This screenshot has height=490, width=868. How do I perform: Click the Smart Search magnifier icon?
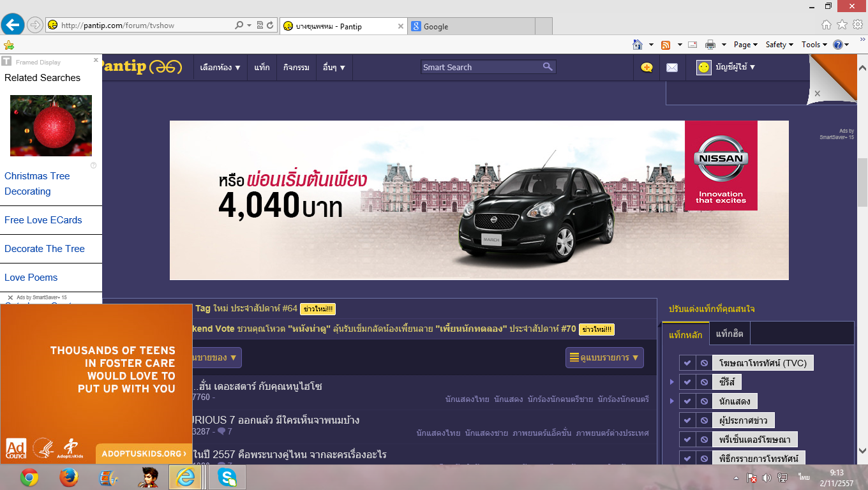coord(548,67)
